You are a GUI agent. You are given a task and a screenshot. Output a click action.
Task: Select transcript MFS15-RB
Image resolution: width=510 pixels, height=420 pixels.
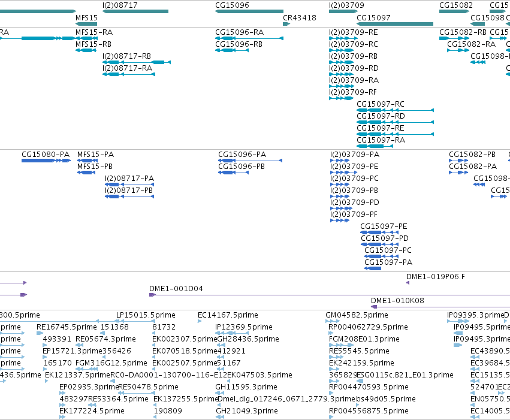[93, 44]
